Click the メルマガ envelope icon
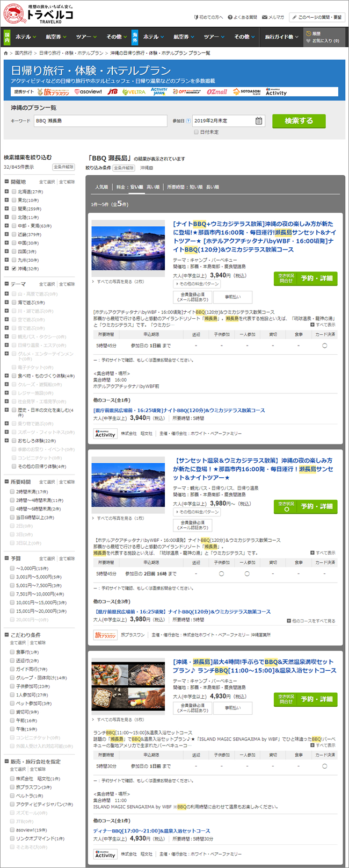The image size is (349, 868). pyautogui.click(x=265, y=17)
